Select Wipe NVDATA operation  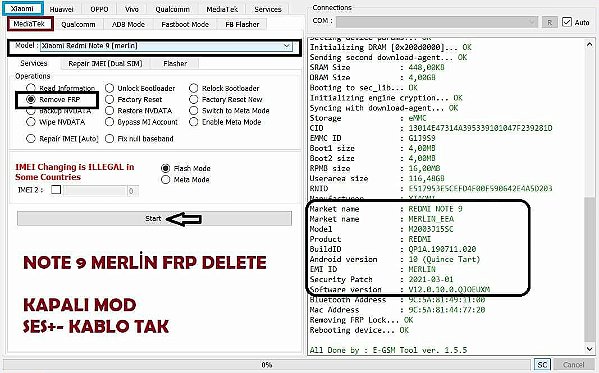point(56,122)
